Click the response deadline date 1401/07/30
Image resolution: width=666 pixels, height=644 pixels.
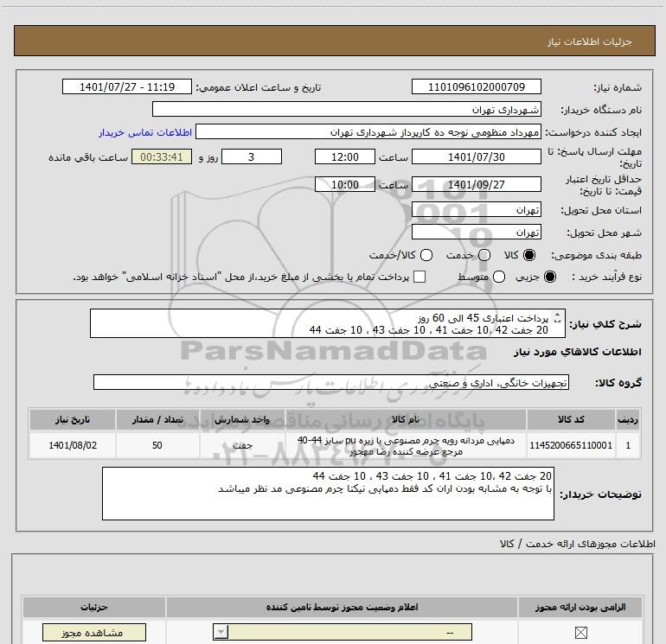pyautogui.click(x=476, y=157)
